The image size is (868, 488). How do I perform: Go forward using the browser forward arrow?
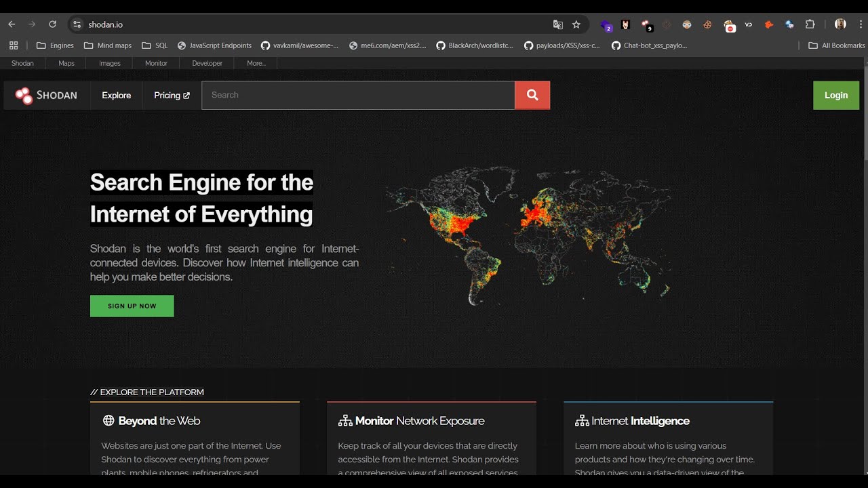[32, 24]
